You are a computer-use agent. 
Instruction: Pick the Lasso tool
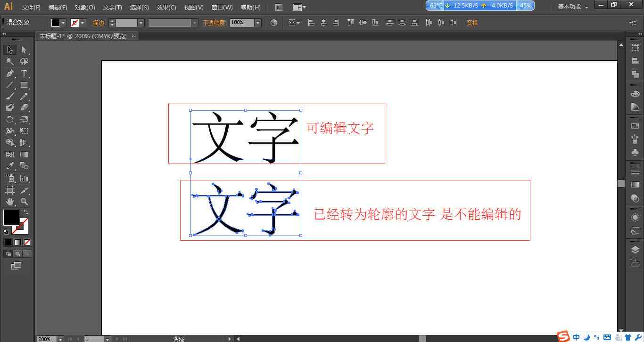coord(24,61)
